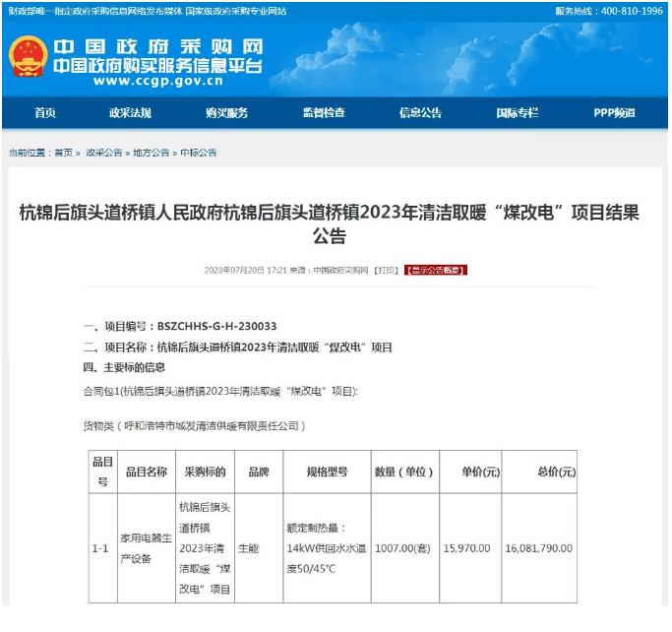Click the 合同包1 contract package line

click(220, 392)
